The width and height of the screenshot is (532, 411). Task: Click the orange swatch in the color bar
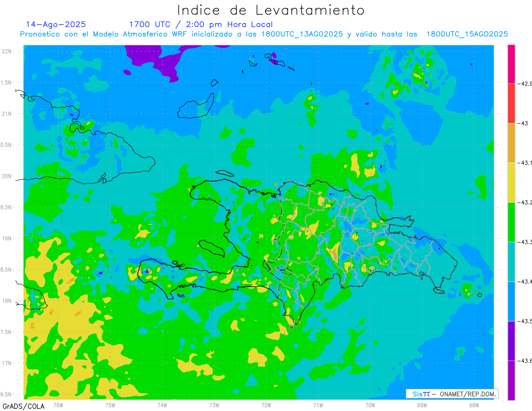coord(511,143)
